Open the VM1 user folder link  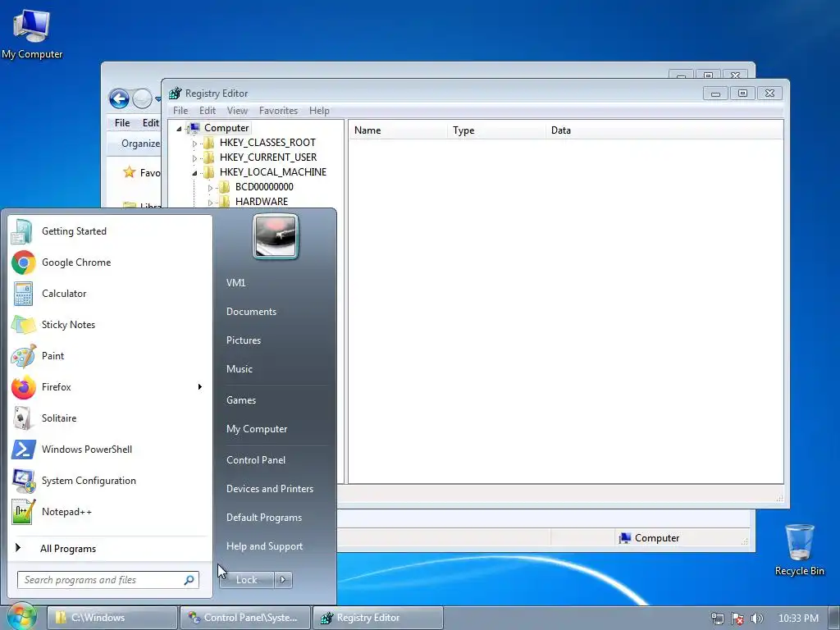tap(235, 283)
